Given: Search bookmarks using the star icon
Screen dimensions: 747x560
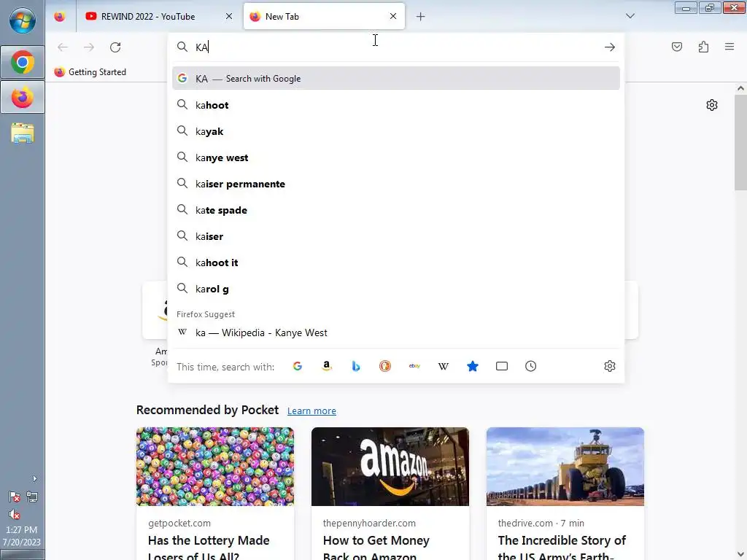Looking at the screenshot, I should pos(473,366).
